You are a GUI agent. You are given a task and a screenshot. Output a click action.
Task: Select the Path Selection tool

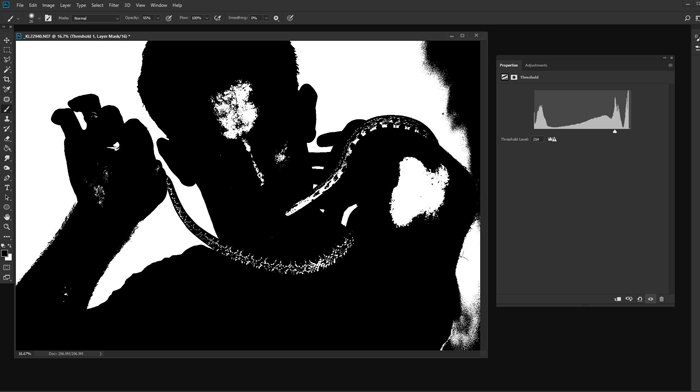(7, 197)
